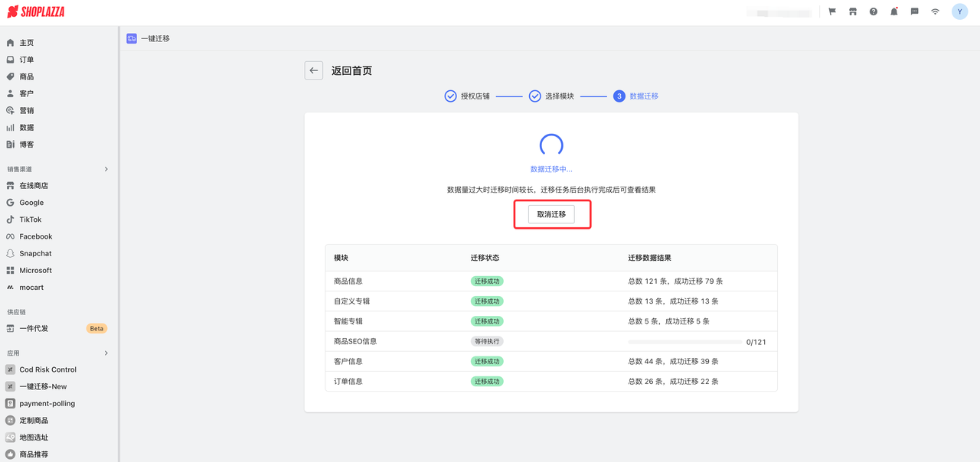Select TikTok sales channel
Image resolution: width=980 pixels, height=462 pixels.
(x=31, y=220)
